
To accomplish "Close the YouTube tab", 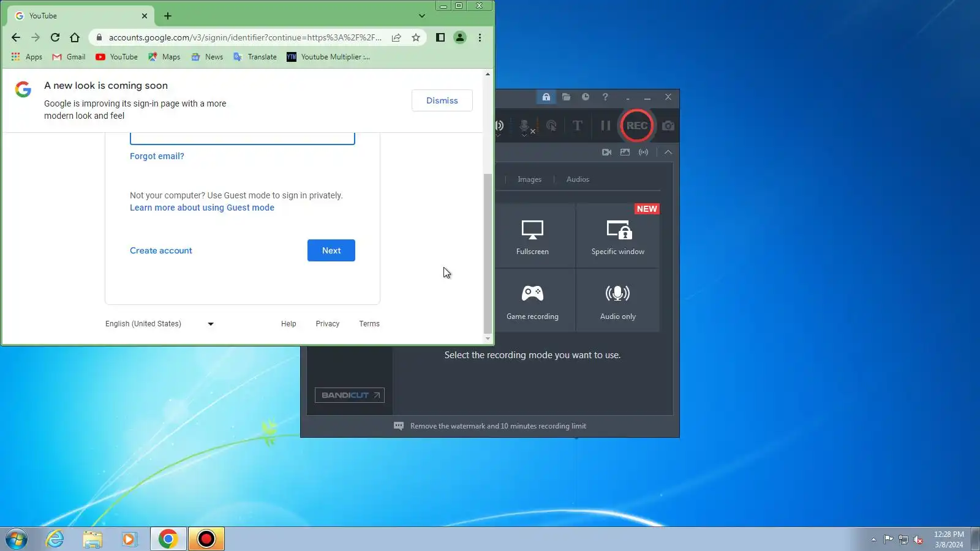I will [x=145, y=16].
